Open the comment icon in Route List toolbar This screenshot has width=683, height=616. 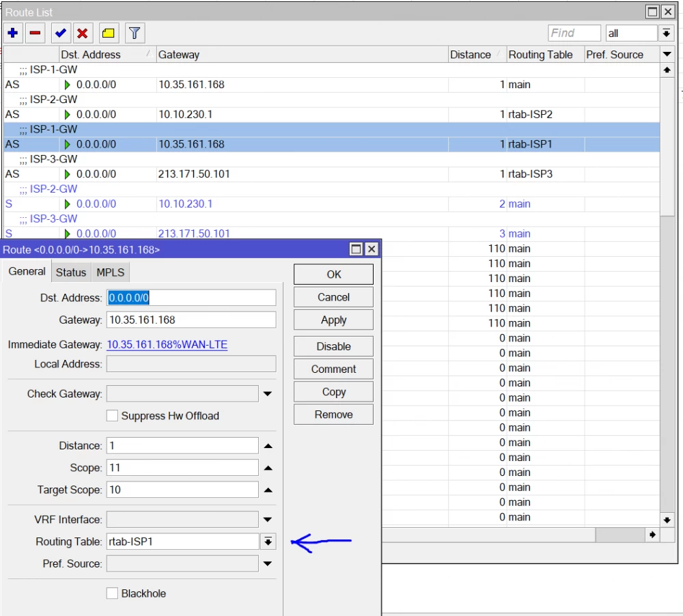(108, 33)
